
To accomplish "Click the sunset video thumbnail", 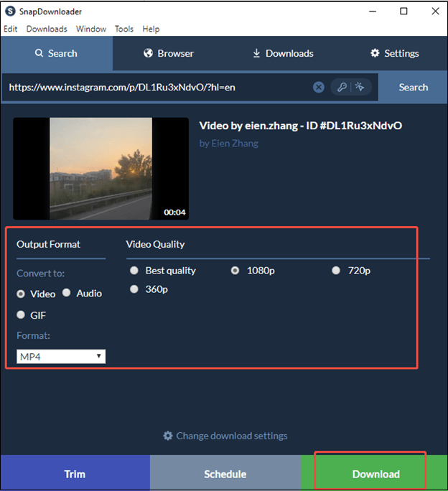I will [x=101, y=169].
